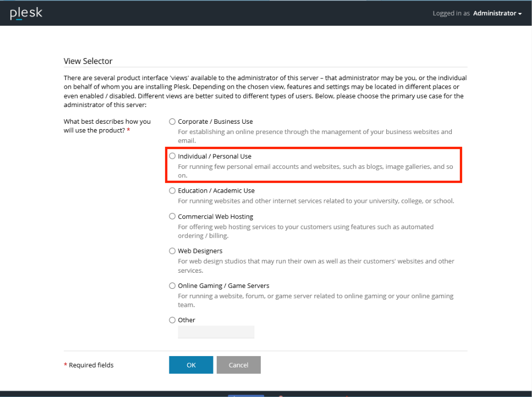Click the Cancel button
Viewport: 532px width, 397px height.
click(x=238, y=365)
